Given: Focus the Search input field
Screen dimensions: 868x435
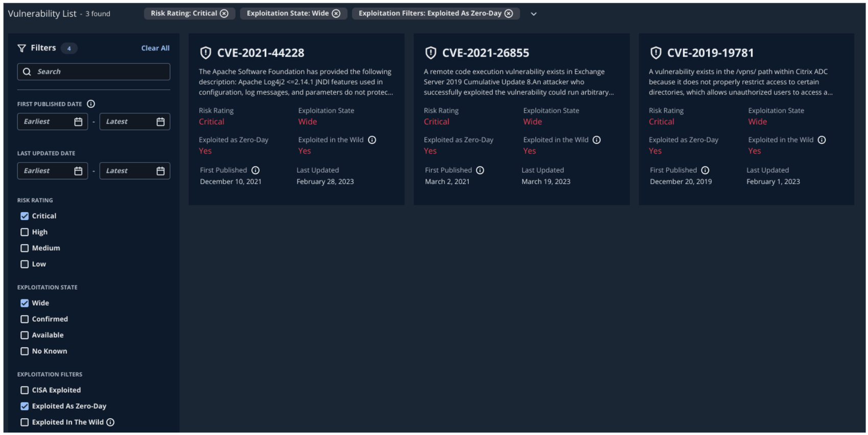Looking at the screenshot, I should coord(93,71).
